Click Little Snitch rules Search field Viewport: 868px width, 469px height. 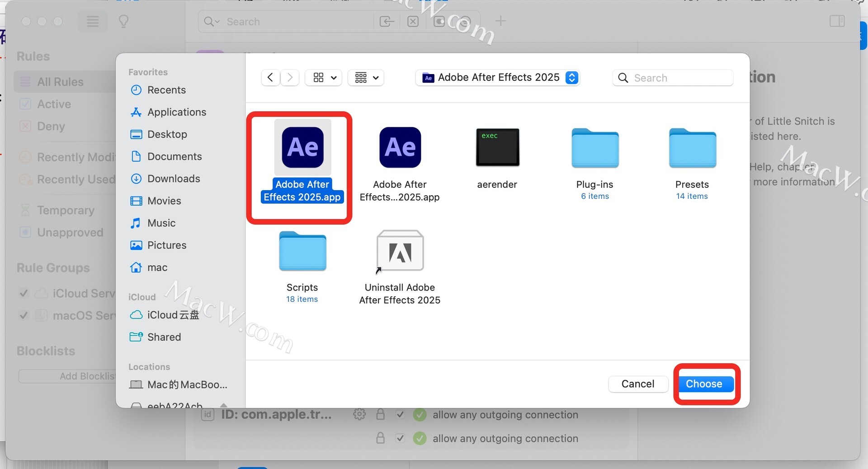[x=286, y=22]
